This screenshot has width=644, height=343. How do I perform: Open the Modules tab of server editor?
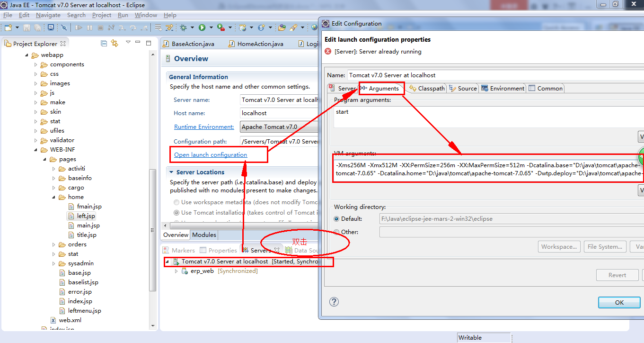tap(204, 235)
